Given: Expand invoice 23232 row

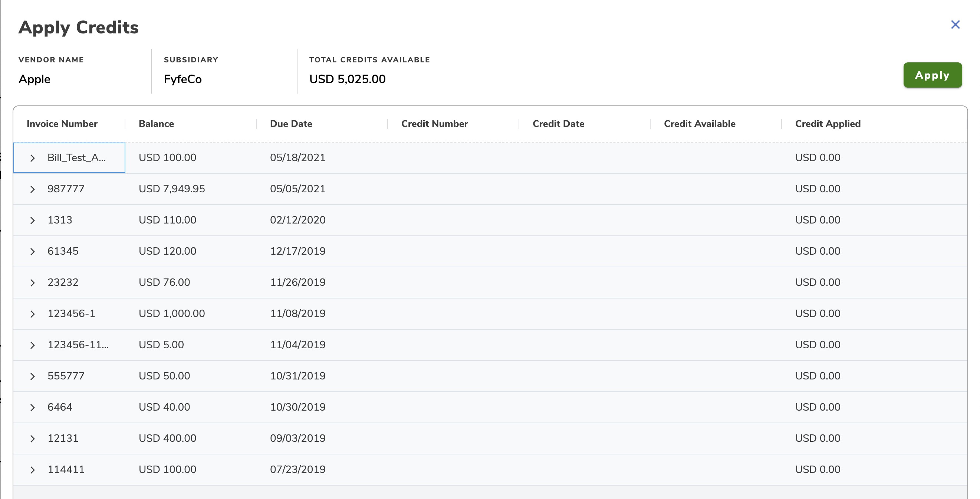Looking at the screenshot, I should pos(32,283).
